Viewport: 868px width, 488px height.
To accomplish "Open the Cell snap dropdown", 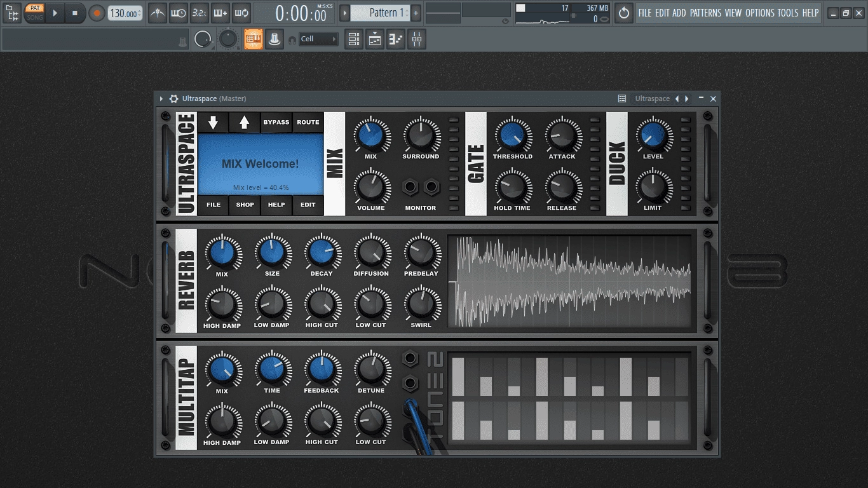I will [x=318, y=39].
